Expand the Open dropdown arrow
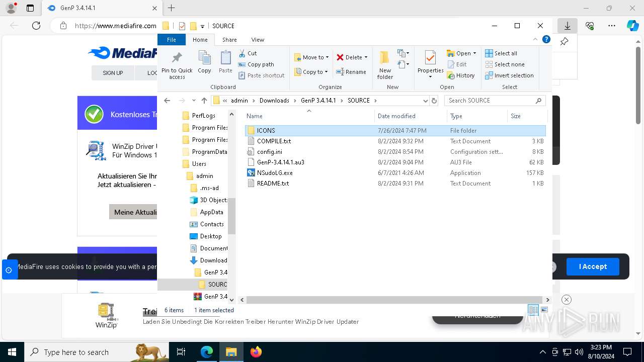This screenshot has height=362, width=644. (474, 53)
